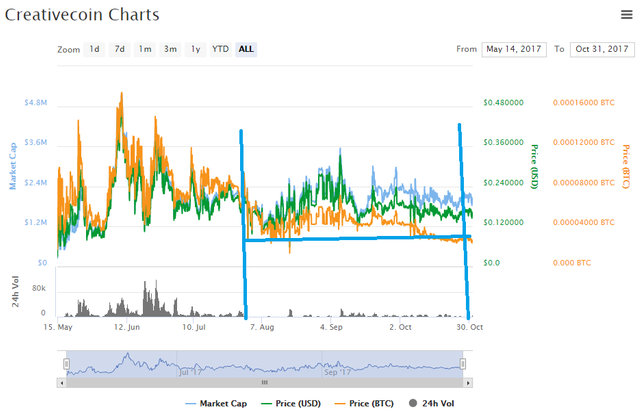Click the Sep '17 navigator label

coord(338,372)
